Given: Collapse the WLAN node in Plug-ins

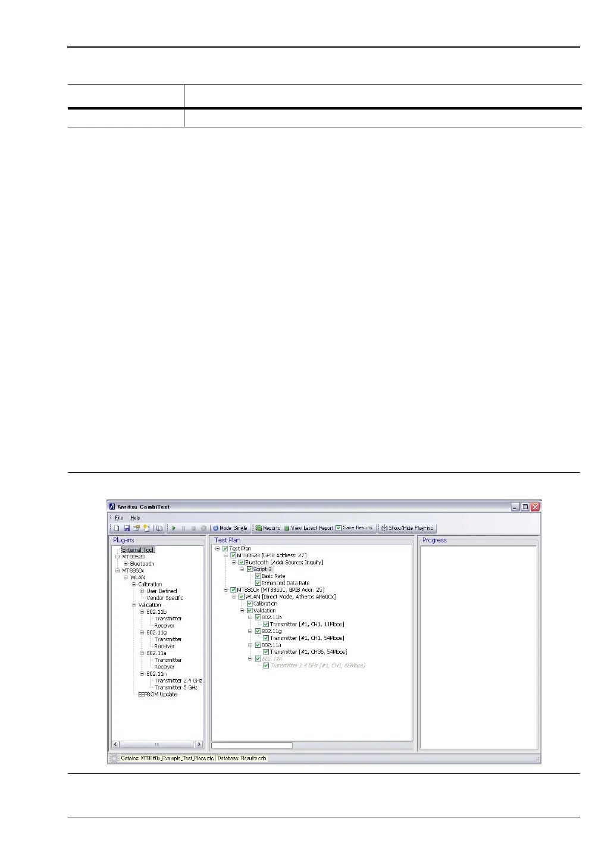Looking at the screenshot, I should (x=126, y=577).
